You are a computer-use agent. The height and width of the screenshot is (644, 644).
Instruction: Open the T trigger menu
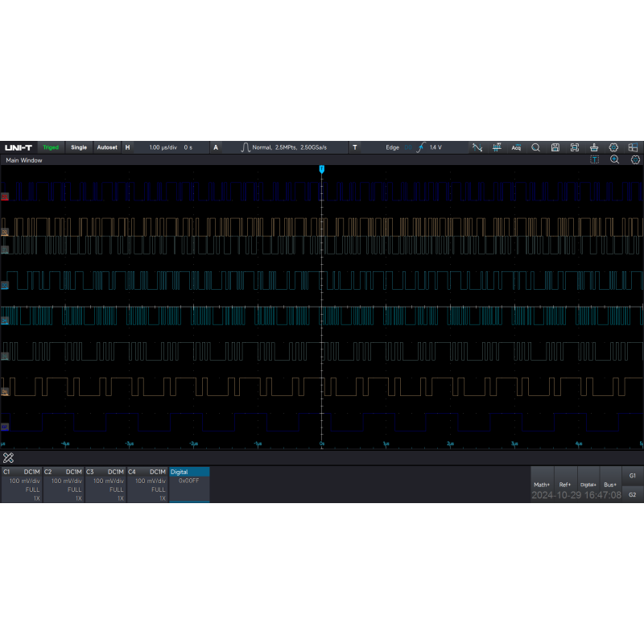355,147
